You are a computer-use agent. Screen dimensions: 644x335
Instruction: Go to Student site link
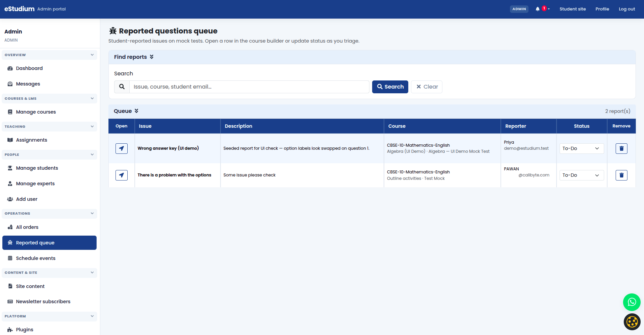(x=572, y=9)
